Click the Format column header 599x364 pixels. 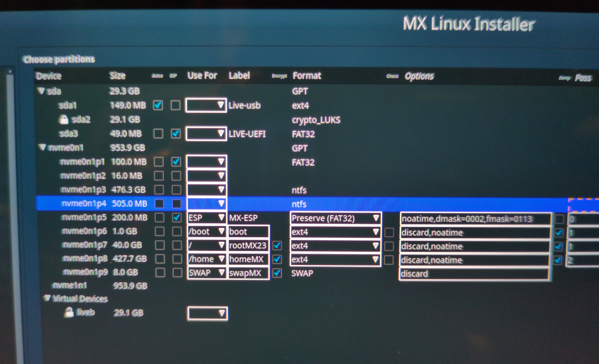pos(307,76)
